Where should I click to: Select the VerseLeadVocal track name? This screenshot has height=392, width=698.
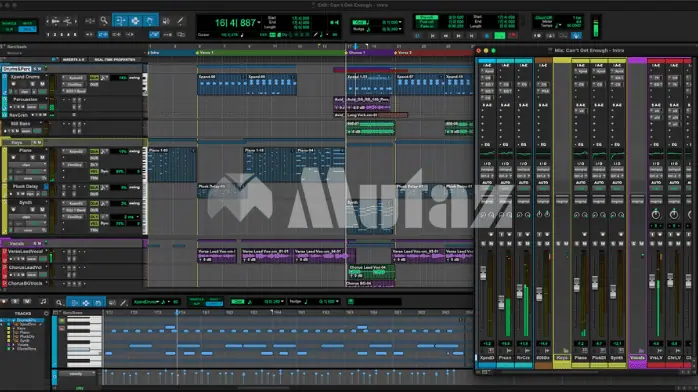[25, 251]
